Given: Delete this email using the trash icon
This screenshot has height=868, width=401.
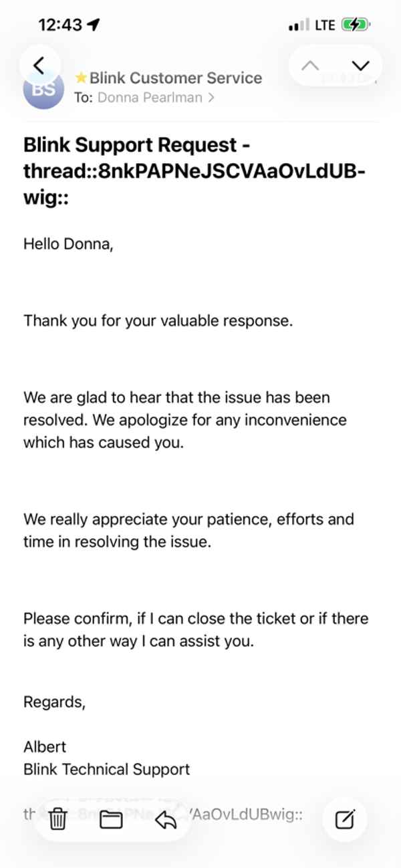Looking at the screenshot, I should coord(58,819).
